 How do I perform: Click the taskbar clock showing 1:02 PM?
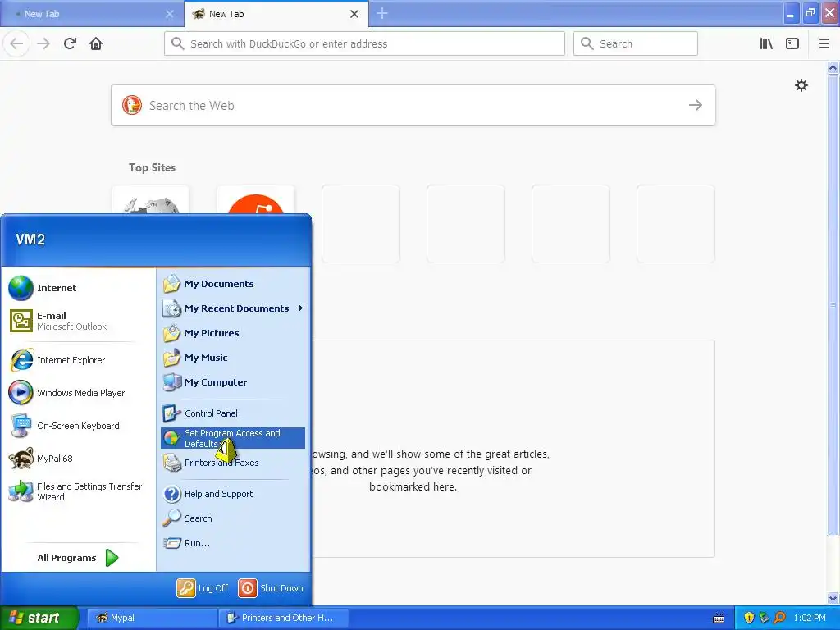pyautogui.click(x=810, y=618)
